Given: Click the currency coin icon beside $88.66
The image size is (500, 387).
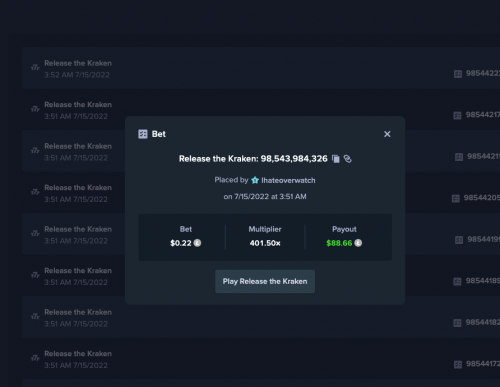Looking at the screenshot, I should click(x=358, y=243).
